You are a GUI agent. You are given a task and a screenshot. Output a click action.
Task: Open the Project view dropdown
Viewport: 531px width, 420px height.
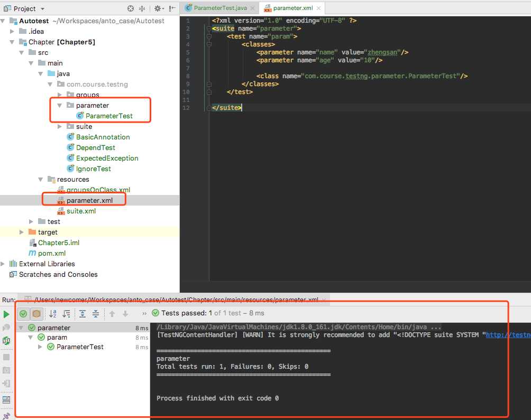click(x=42, y=9)
